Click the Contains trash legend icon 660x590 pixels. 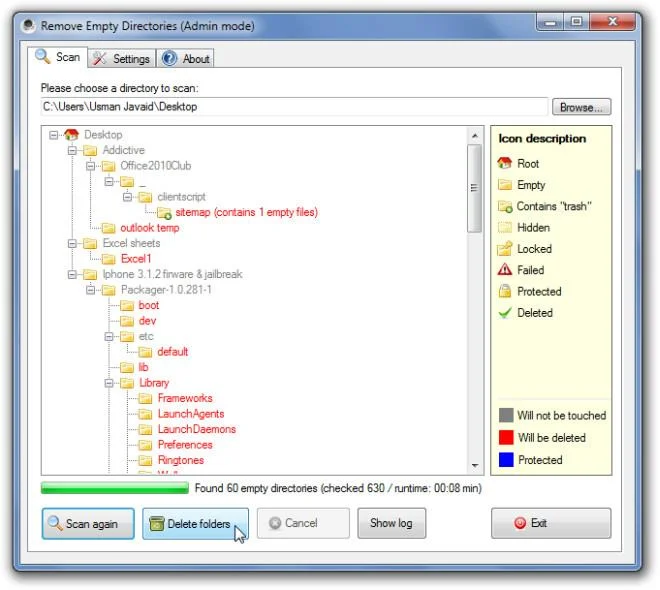(x=505, y=206)
